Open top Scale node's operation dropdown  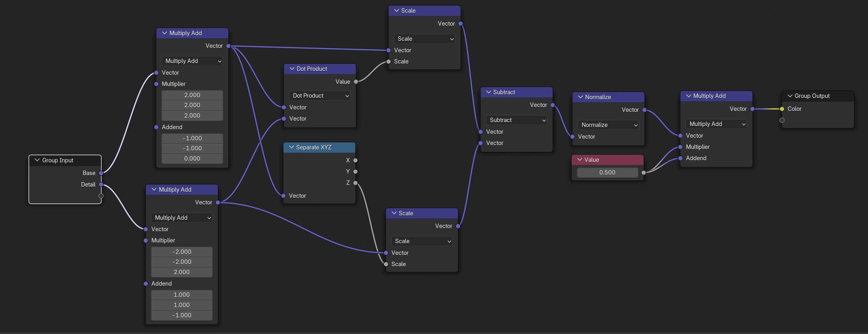(x=424, y=39)
